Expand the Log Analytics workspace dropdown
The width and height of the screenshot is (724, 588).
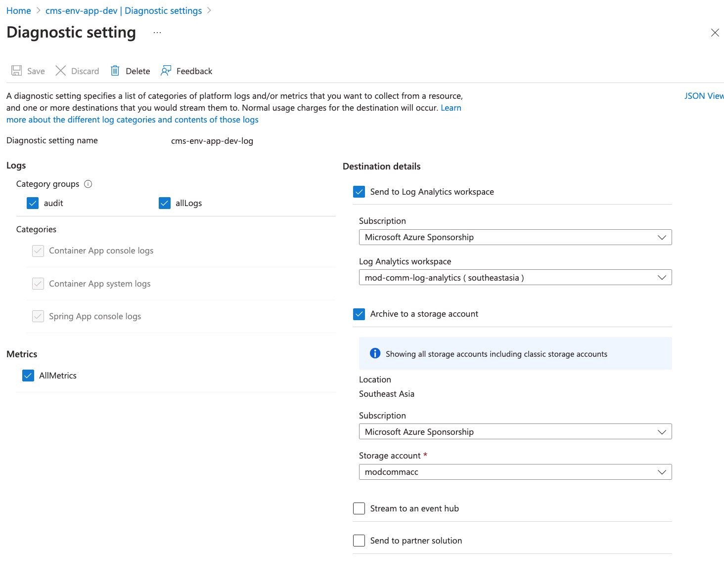[515, 277]
